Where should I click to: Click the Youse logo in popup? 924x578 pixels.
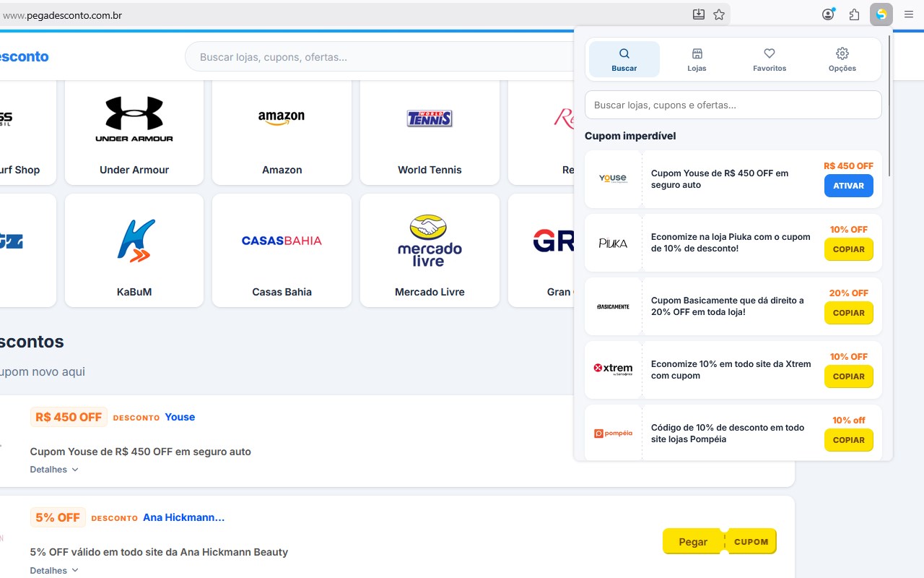click(x=613, y=179)
